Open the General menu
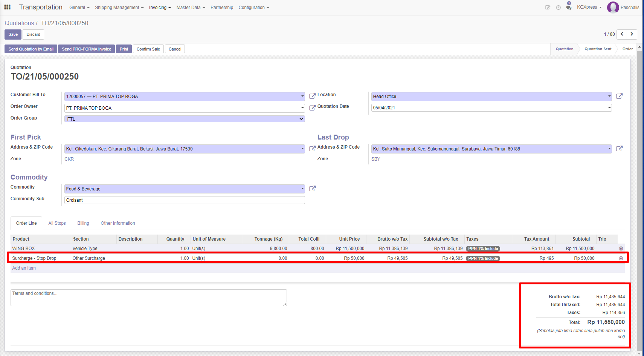 pos(79,8)
